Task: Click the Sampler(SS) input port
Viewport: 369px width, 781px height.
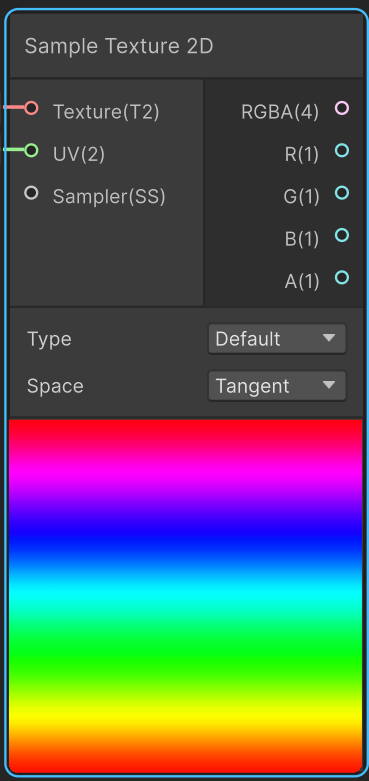Action: (31, 193)
